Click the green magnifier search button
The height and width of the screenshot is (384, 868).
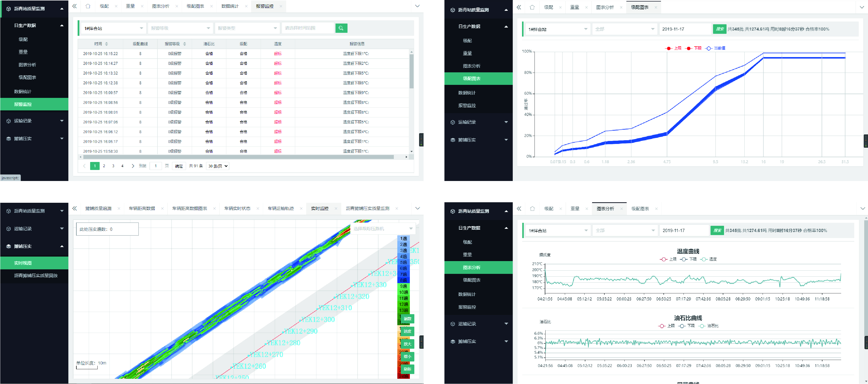pos(341,28)
